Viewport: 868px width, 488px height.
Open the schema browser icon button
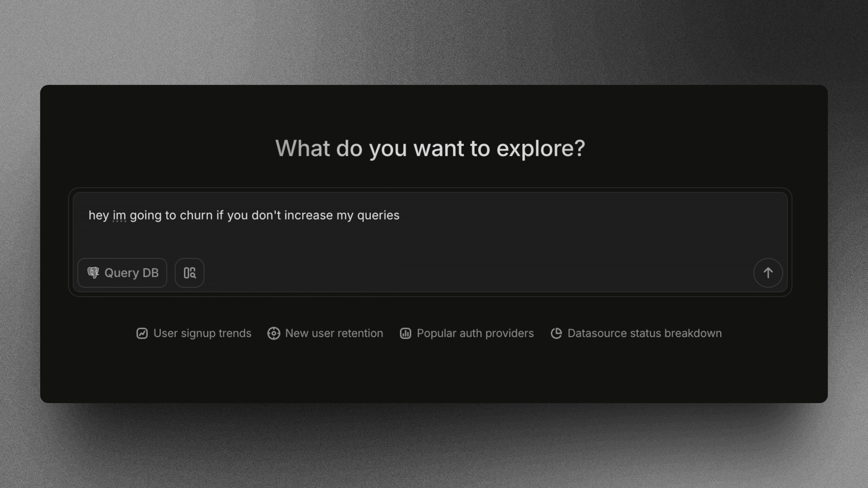189,273
